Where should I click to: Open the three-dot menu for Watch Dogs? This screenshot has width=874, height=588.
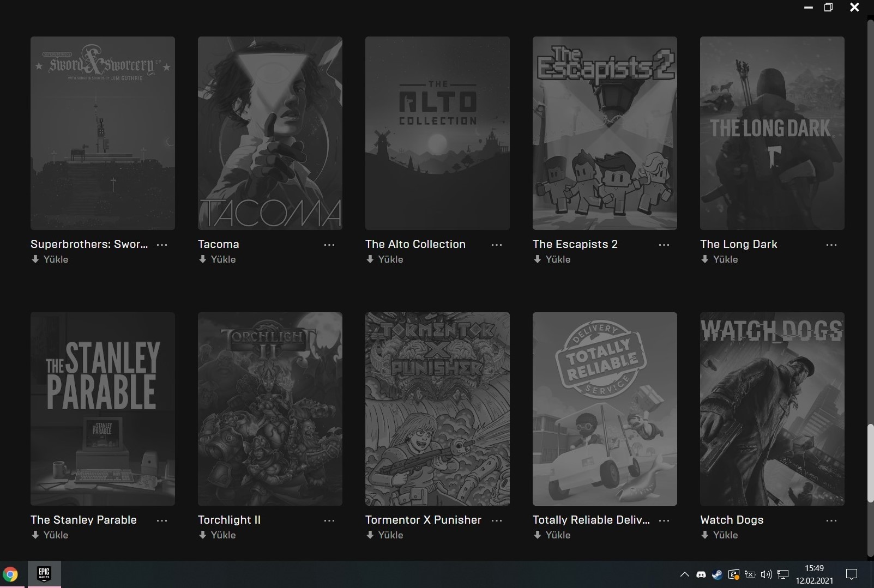pos(831,520)
